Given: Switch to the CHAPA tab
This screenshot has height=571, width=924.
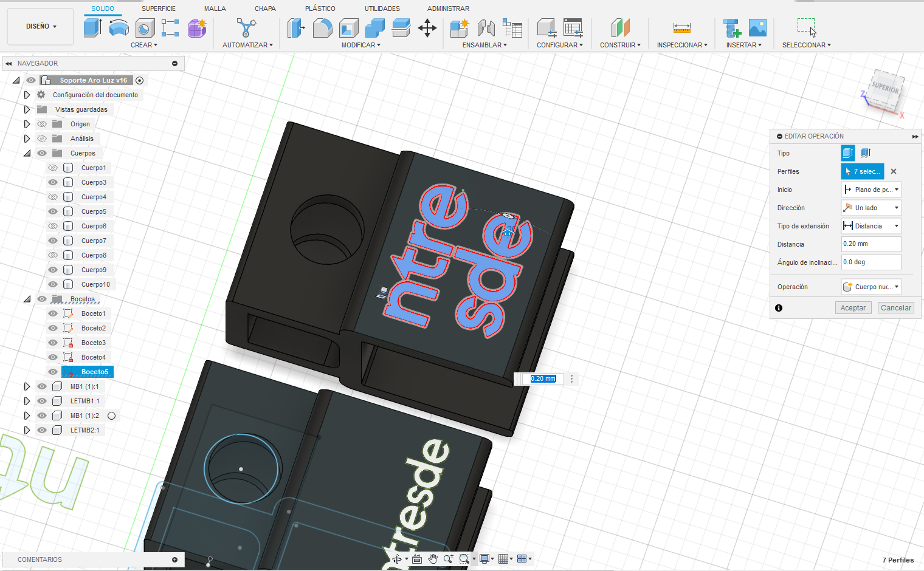Looking at the screenshot, I should tap(265, 9).
